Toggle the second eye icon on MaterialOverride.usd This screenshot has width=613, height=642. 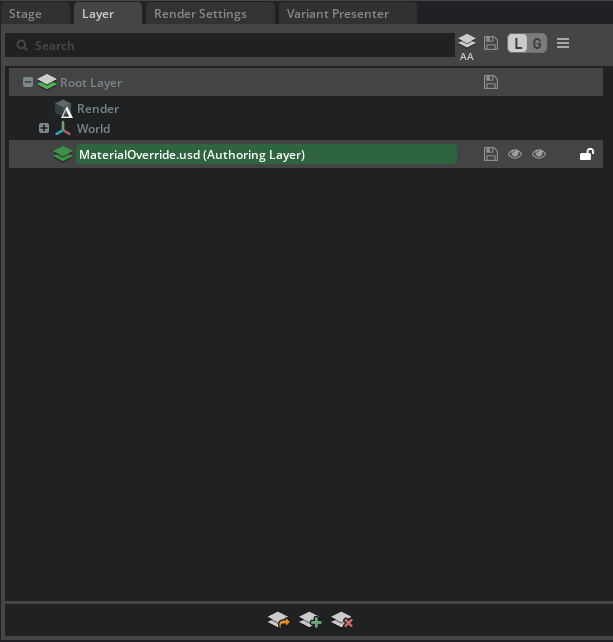(x=539, y=154)
